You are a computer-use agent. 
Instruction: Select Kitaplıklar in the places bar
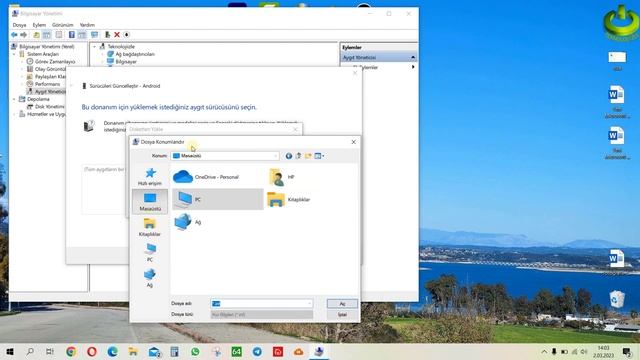click(x=150, y=227)
